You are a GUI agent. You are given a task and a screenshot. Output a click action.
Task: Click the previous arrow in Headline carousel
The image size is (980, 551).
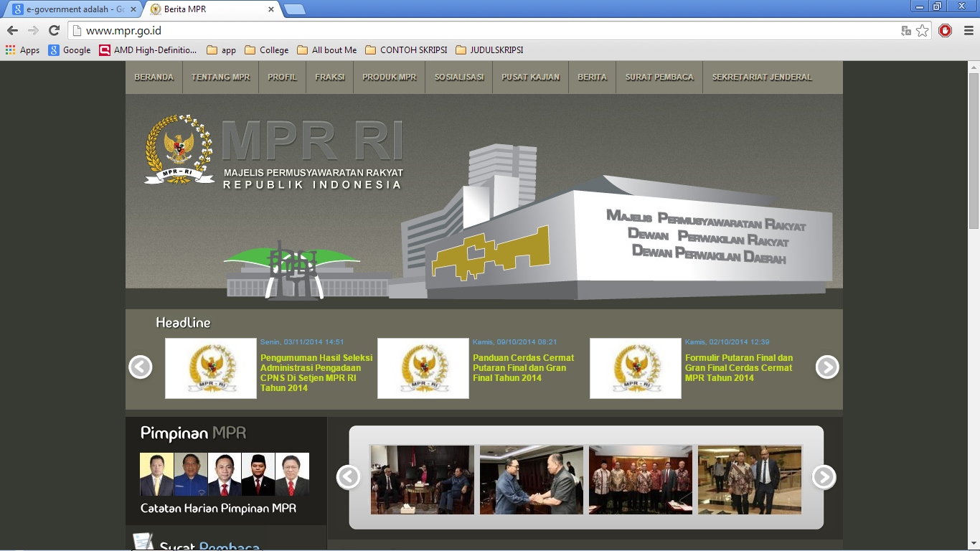pos(141,367)
